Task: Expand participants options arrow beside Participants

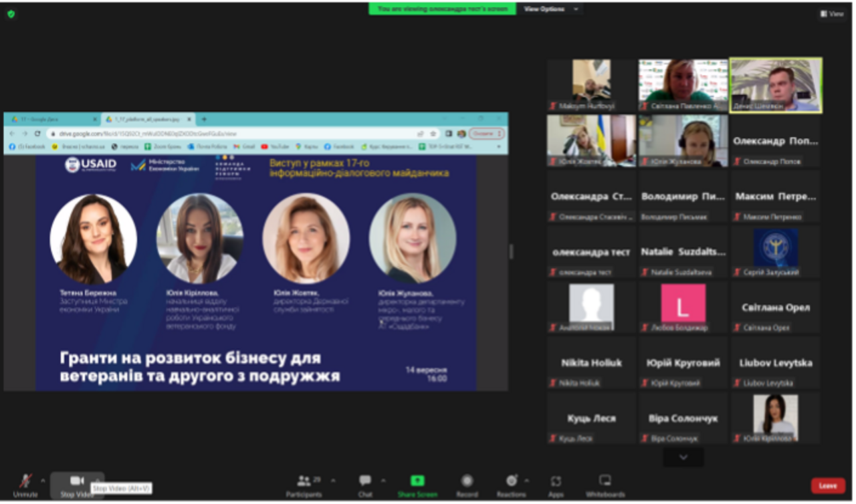Action: [333, 480]
